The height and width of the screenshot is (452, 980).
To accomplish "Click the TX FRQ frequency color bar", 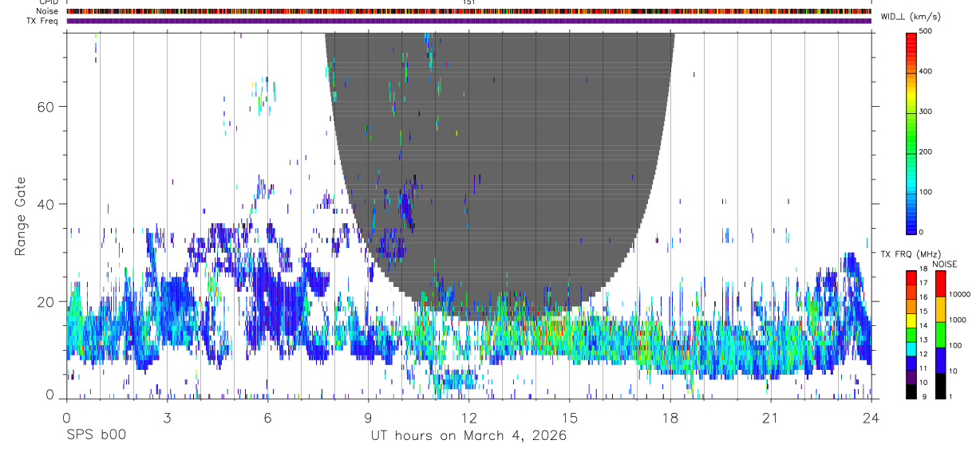I will coord(911,335).
